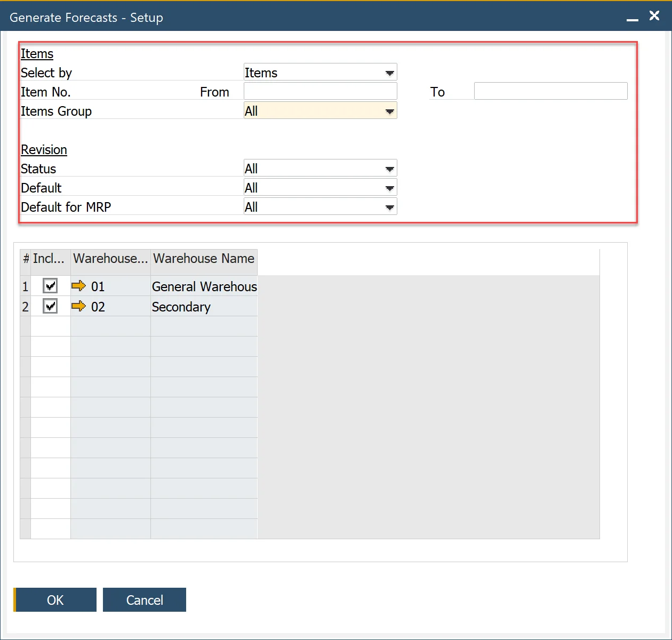Toggle the include checkbox for Secondary warehouse
Screen dimensions: 672x640
pos(50,306)
